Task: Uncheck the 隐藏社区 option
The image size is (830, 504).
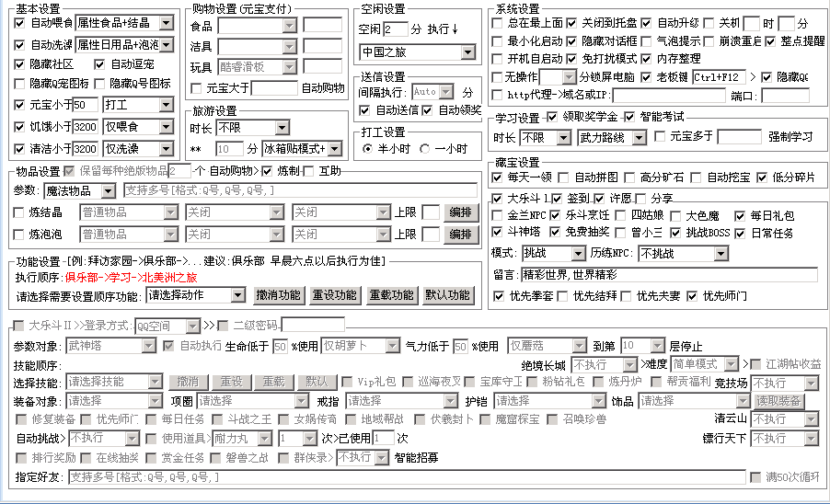Action: [19, 64]
